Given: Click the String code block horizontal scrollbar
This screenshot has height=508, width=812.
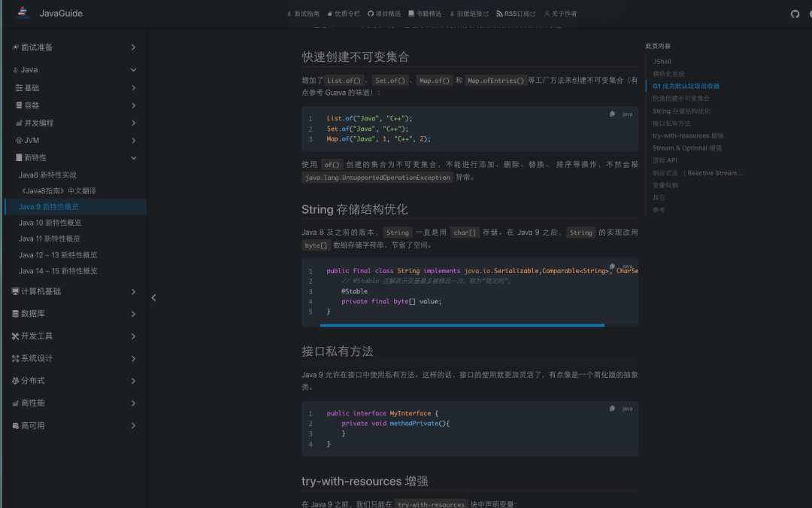Looking at the screenshot, I should pyautogui.click(x=462, y=325).
